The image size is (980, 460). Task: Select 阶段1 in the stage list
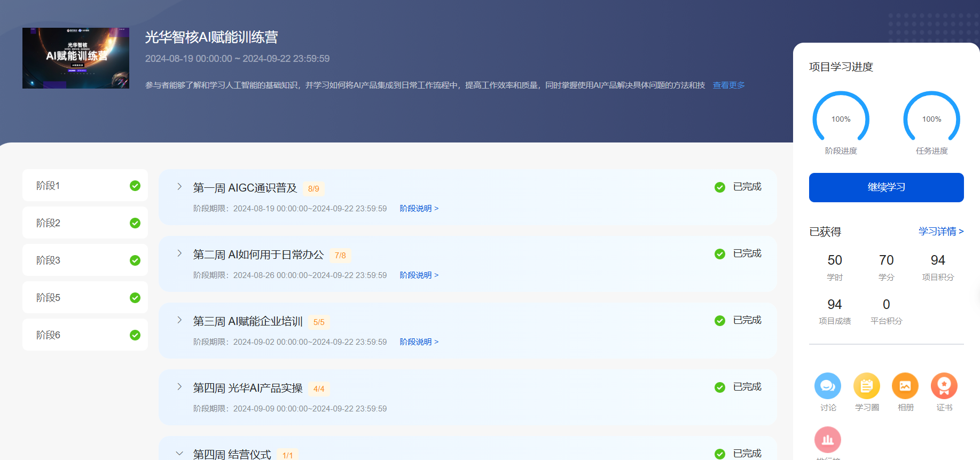click(85, 185)
